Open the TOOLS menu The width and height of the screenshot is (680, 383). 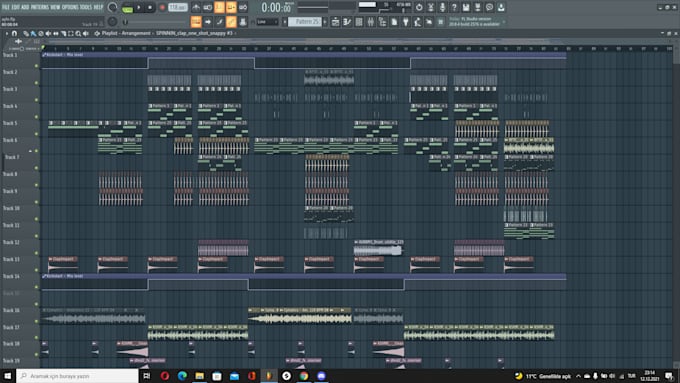click(x=85, y=7)
